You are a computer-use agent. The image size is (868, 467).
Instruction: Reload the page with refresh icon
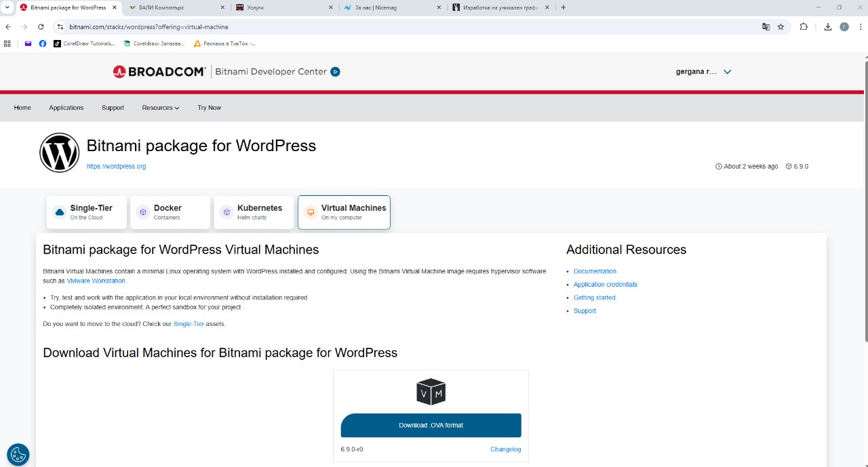[41, 27]
